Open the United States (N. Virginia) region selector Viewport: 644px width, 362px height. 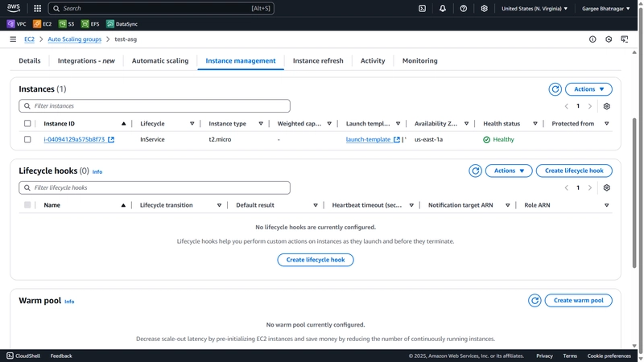pyautogui.click(x=535, y=8)
